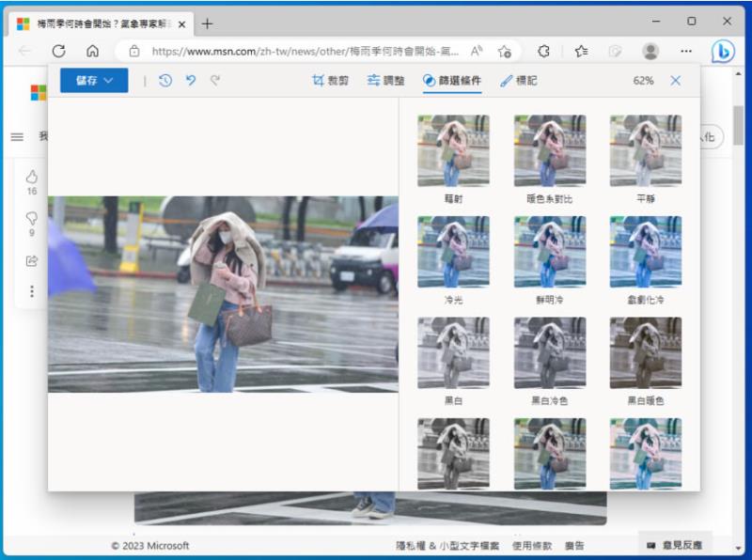Apply the 平靜 filter thumbnail
Image resolution: width=752 pixels, height=560 pixels.
pos(646,150)
